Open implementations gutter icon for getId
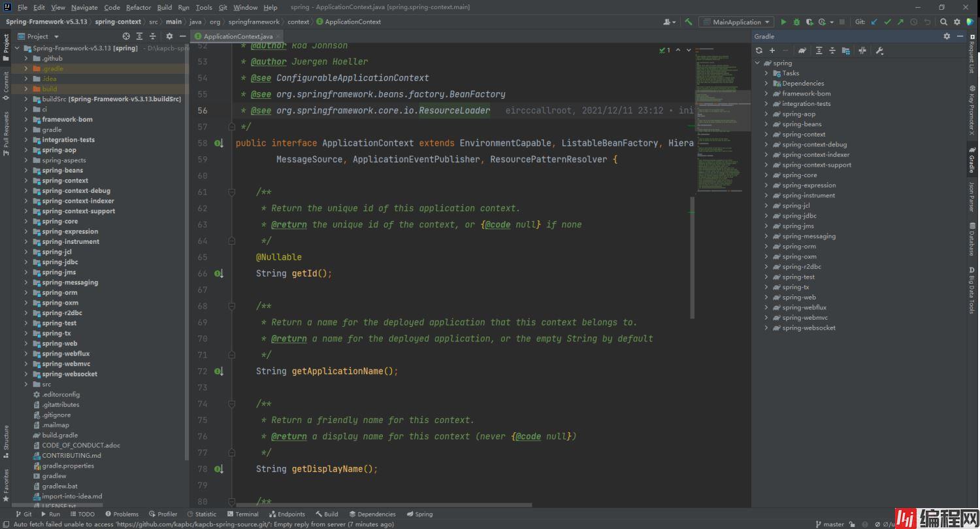The height and width of the screenshot is (529, 980). [219, 273]
